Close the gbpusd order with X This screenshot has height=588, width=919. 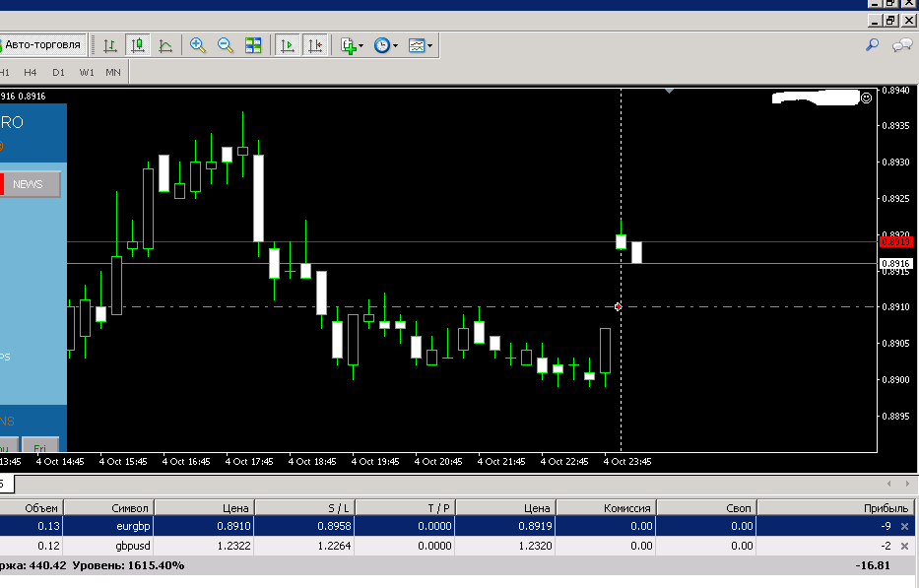[904, 546]
